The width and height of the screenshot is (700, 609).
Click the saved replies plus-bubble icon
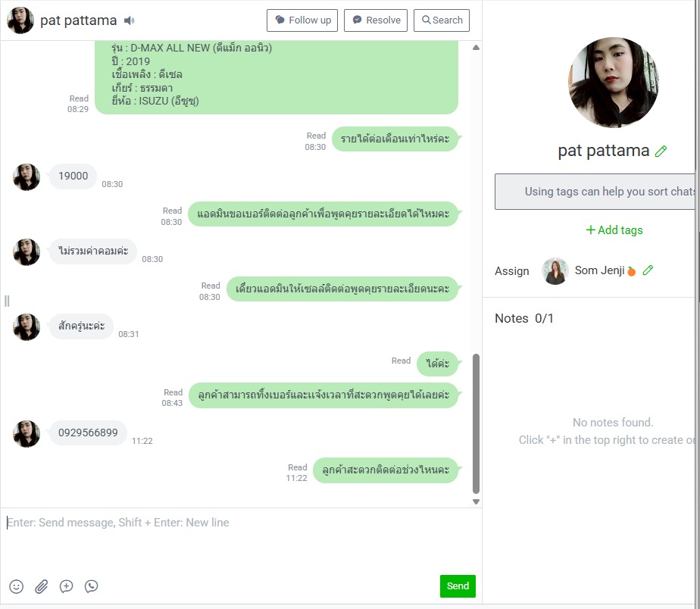pos(67,586)
